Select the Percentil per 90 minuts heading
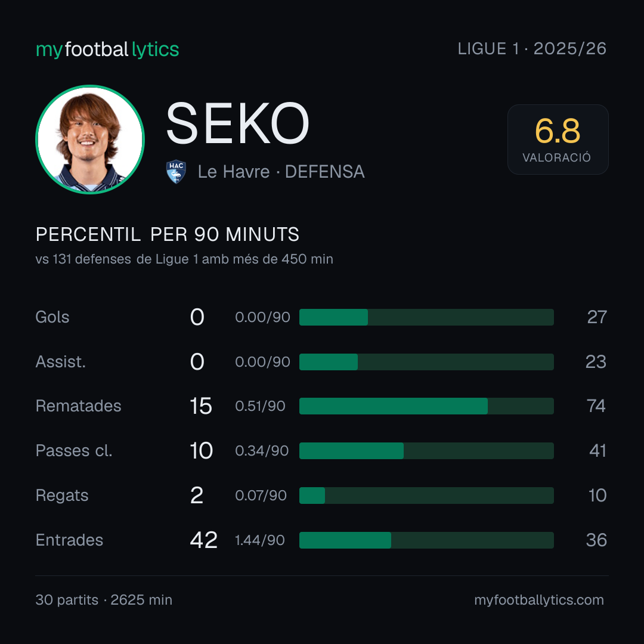The image size is (644, 644). [x=167, y=234]
